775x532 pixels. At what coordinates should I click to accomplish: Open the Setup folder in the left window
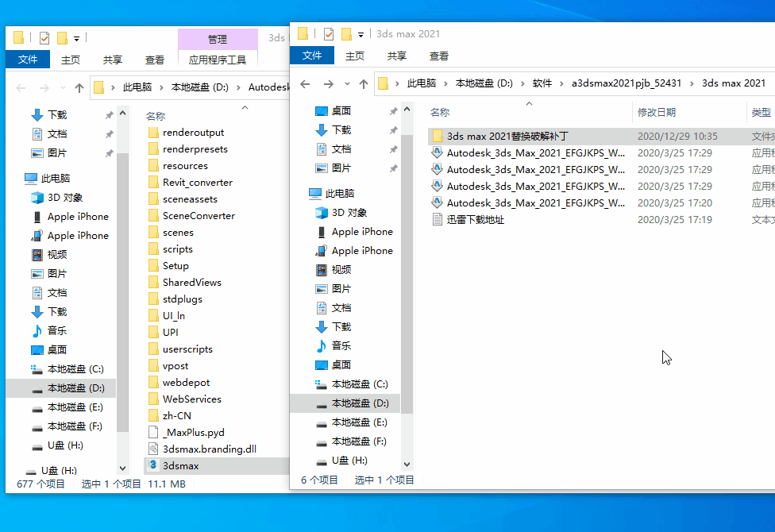point(175,265)
